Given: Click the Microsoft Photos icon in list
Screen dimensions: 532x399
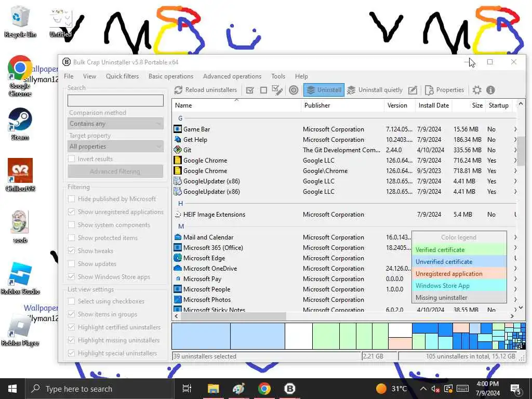Looking at the screenshot, I should tap(178, 300).
